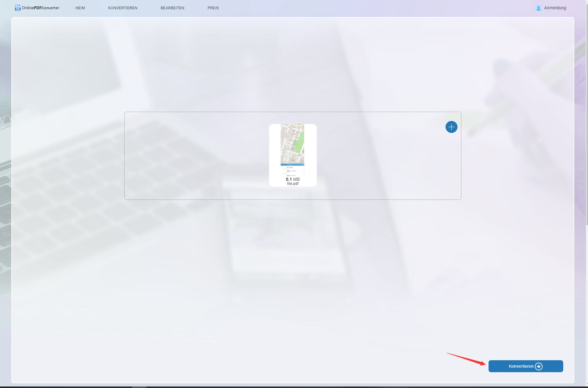Open the HEIM menu item
588x388 pixels.
[x=80, y=8]
